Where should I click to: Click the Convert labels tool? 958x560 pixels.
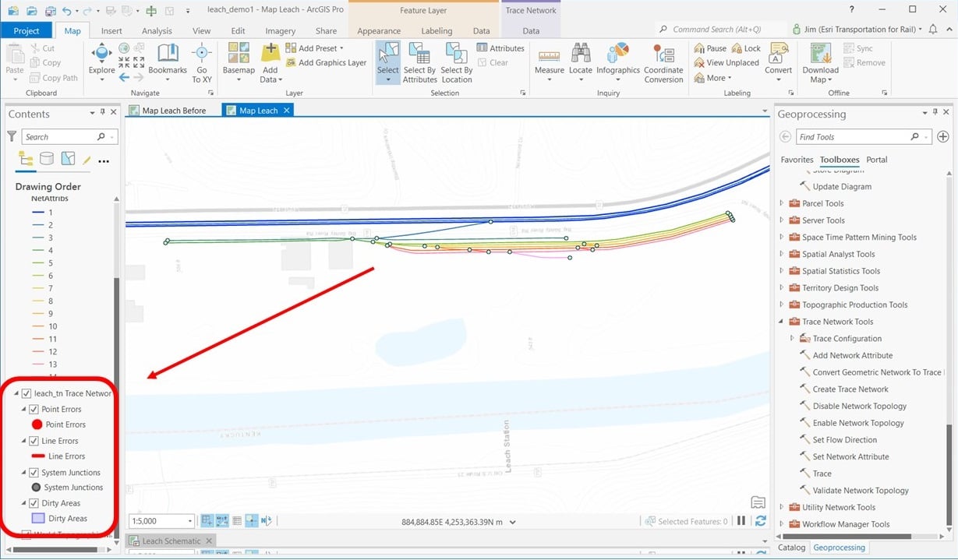pyautogui.click(x=778, y=61)
